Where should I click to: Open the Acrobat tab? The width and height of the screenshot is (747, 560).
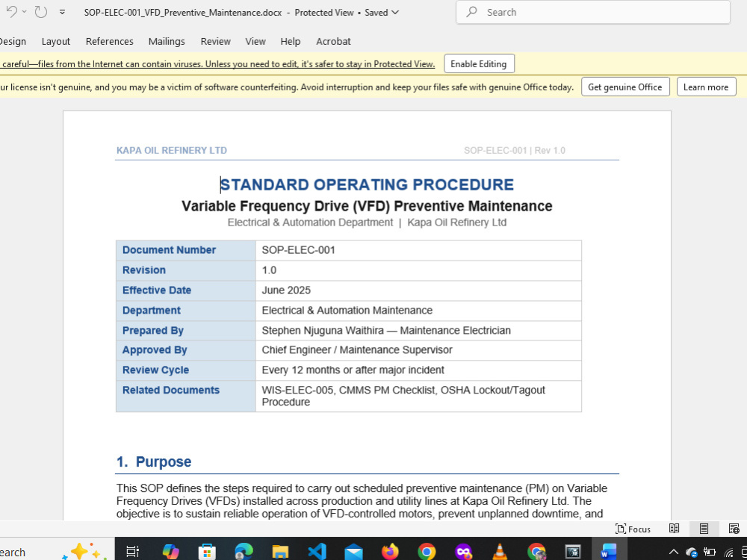(x=333, y=41)
